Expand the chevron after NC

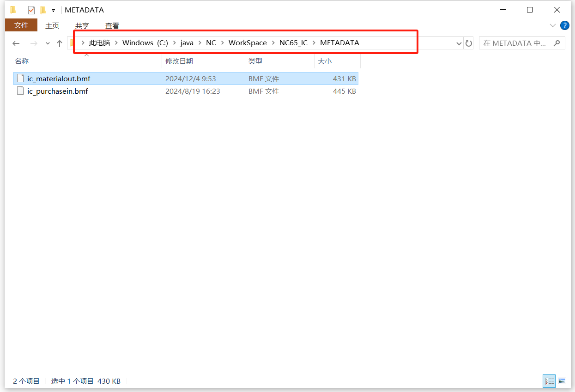[x=222, y=43]
